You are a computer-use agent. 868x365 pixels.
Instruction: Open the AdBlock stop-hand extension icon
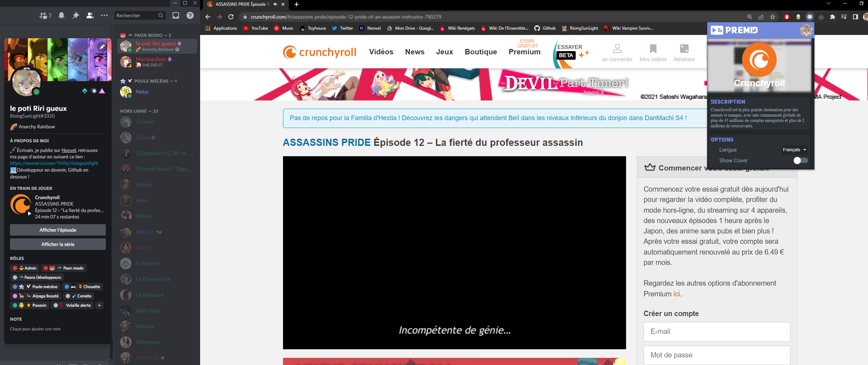point(787,17)
